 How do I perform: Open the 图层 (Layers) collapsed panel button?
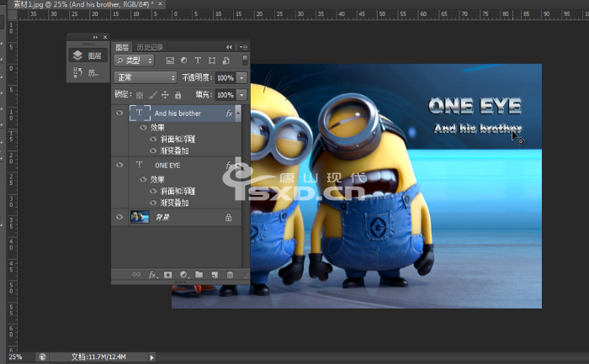[x=88, y=56]
